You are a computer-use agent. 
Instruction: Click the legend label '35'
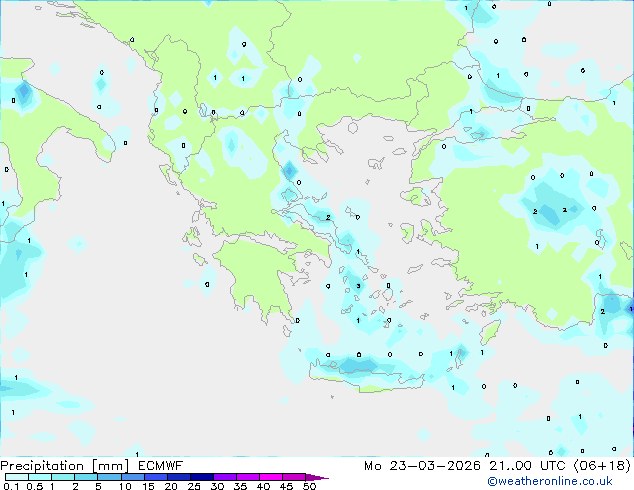point(241,486)
